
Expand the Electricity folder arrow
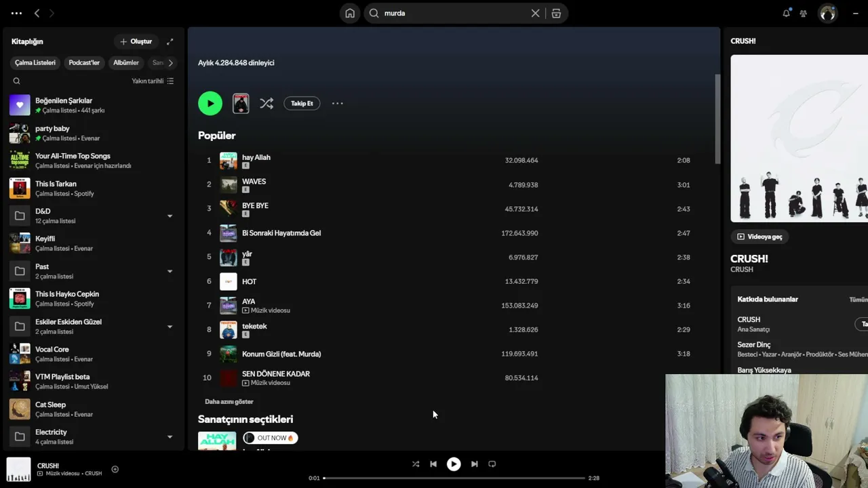click(170, 437)
